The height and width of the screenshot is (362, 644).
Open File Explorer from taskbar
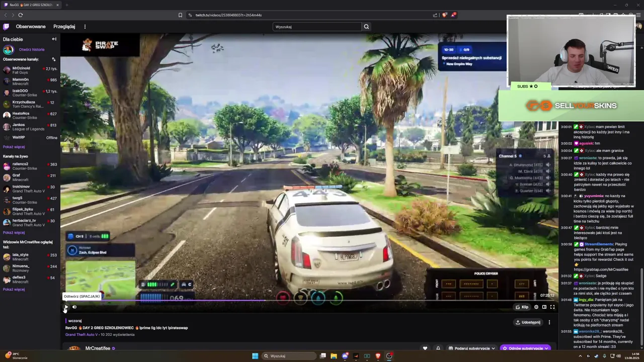click(334, 356)
